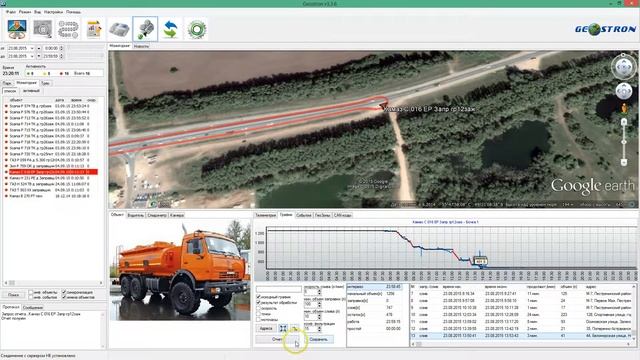Open the small dropdown arrow beside start date
This screenshot has width=640, height=360.
pos(39,48)
